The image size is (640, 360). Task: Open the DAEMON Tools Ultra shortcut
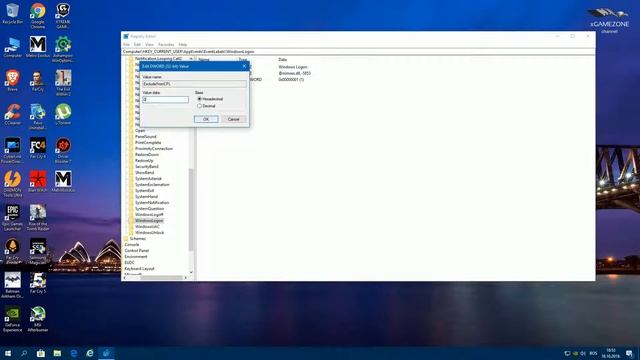click(x=12, y=184)
